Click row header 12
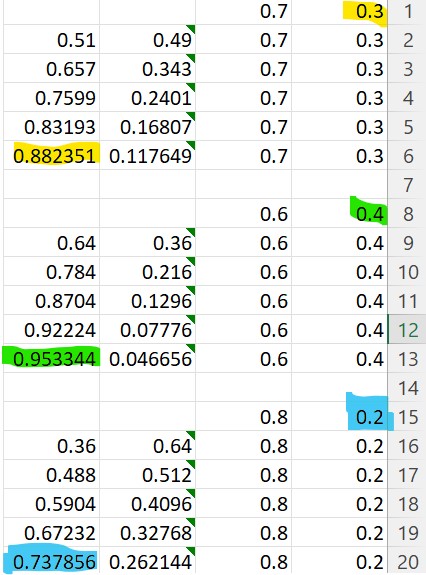This screenshot has width=426, height=575. (407, 330)
